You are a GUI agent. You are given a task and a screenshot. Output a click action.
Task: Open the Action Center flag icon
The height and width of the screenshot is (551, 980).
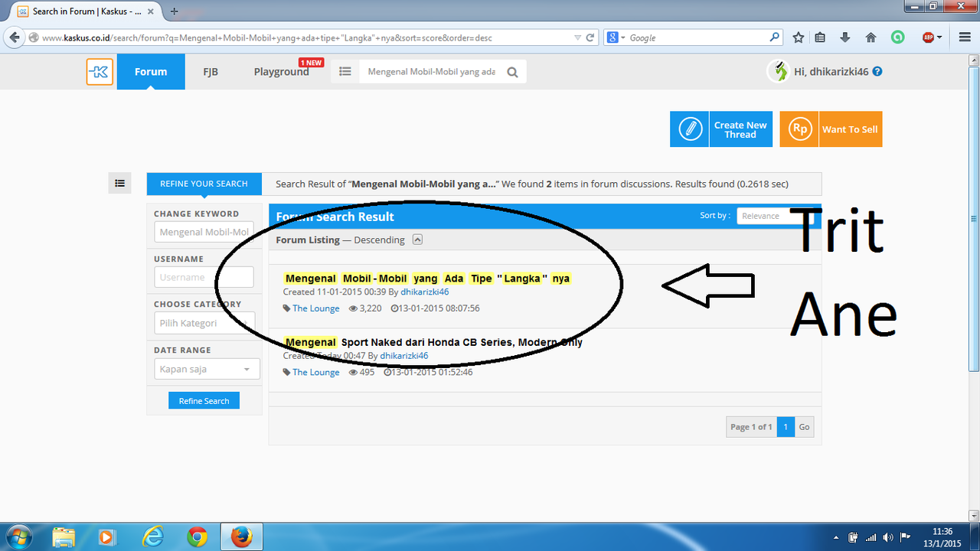pos(904,537)
